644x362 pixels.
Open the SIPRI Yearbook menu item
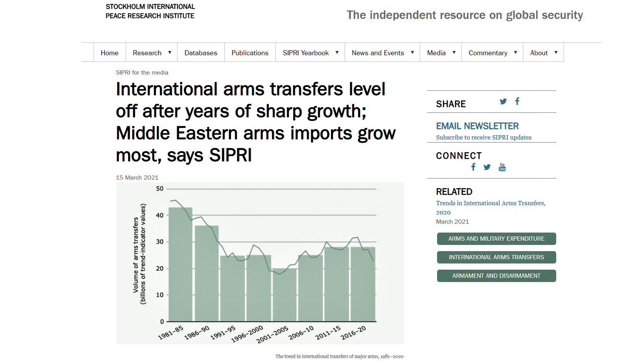tap(306, 53)
